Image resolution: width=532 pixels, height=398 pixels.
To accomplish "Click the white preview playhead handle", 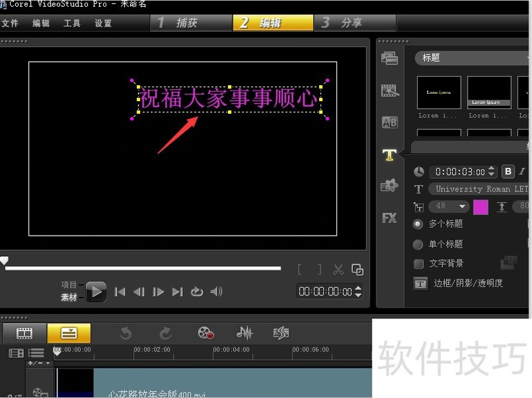I will coord(4,260).
